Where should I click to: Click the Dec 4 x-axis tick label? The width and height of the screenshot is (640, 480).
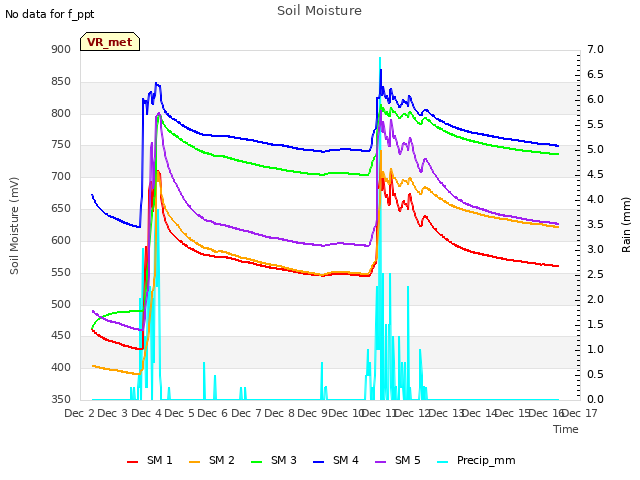point(146,413)
